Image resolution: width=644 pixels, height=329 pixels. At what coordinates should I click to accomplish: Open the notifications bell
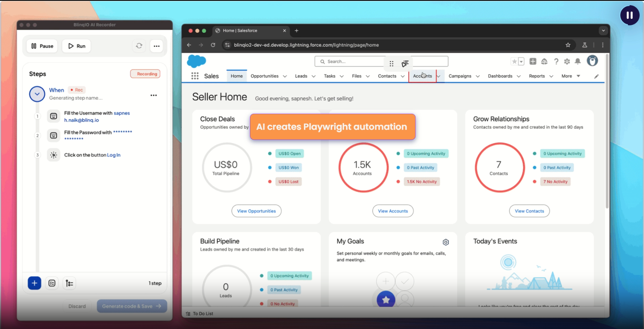tap(578, 61)
